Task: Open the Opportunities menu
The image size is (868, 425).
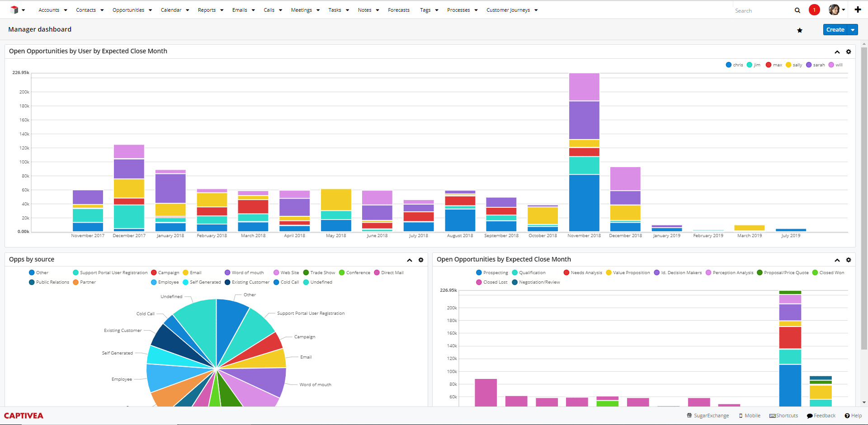Action: pyautogui.click(x=128, y=10)
